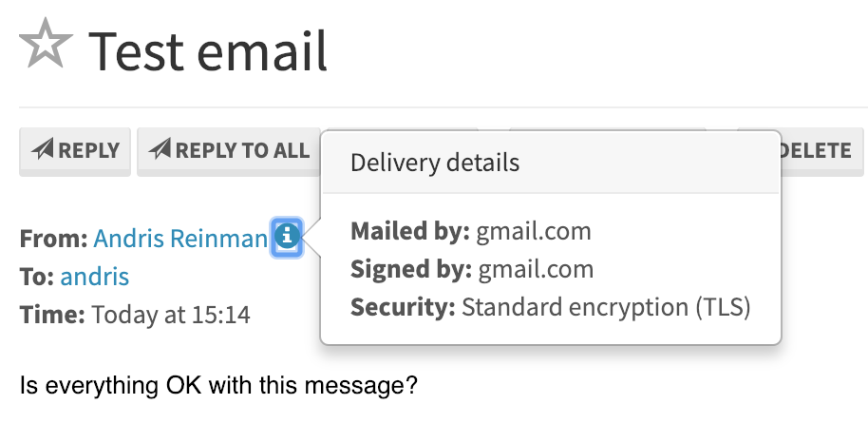Viewport: 868px width, 443px height.
Task: Click the From: field label
Action: tap(54, 239)
